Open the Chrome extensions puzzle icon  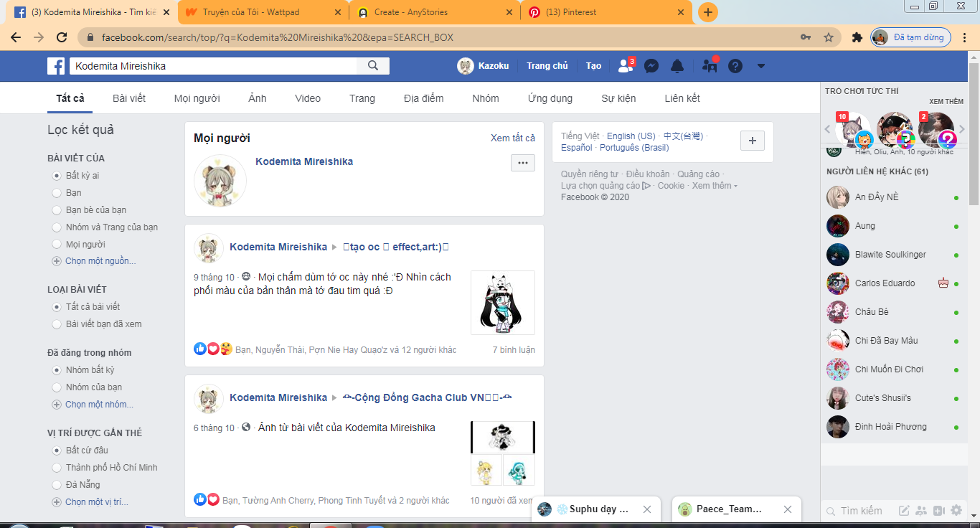click(x=857, y=37)
